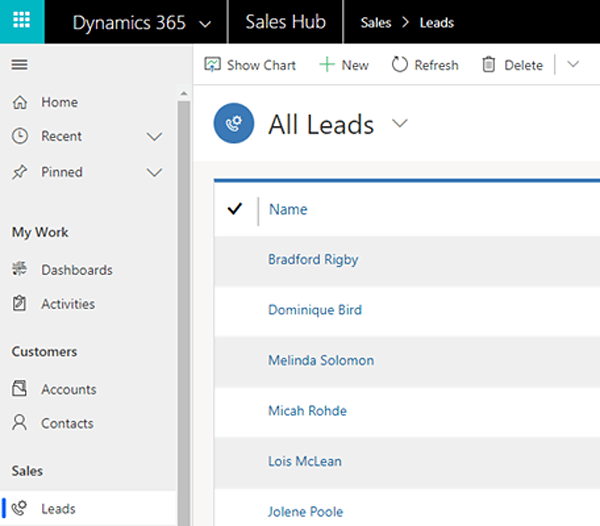
Task: Open Dashboards under My Work
Action: click(77, 270)
